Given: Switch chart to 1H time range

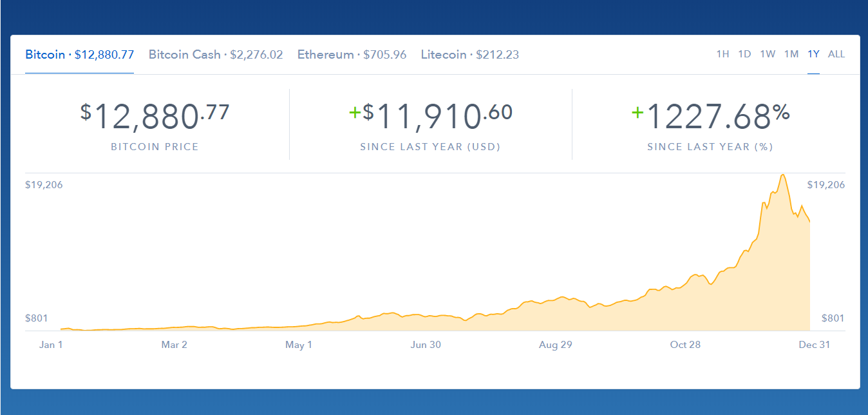Looking at the screenshot, I should coord(722,54).
